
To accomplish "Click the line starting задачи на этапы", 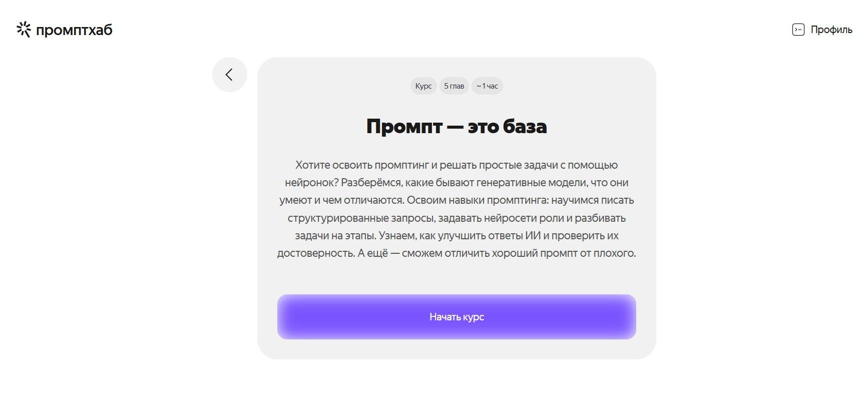I will [x=456, y=236].
